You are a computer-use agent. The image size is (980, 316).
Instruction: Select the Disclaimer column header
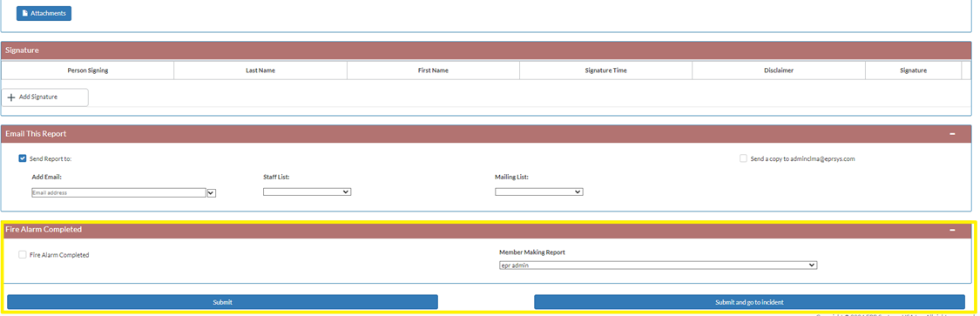click(779, 71)
